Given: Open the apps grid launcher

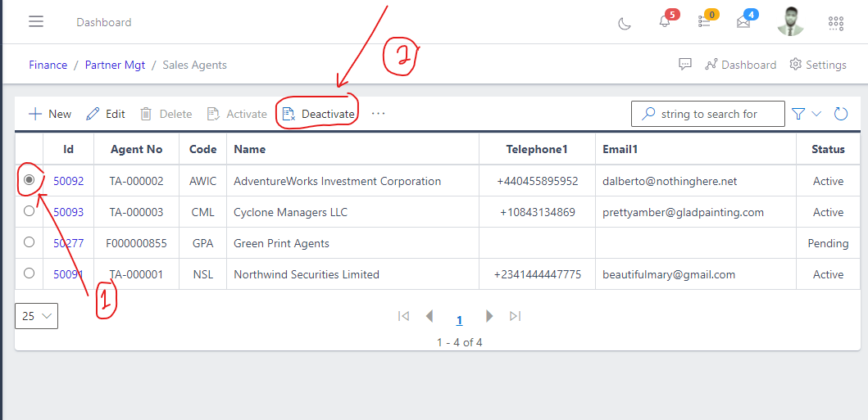Looking at the screenshot, I should [x=835, y=23].
